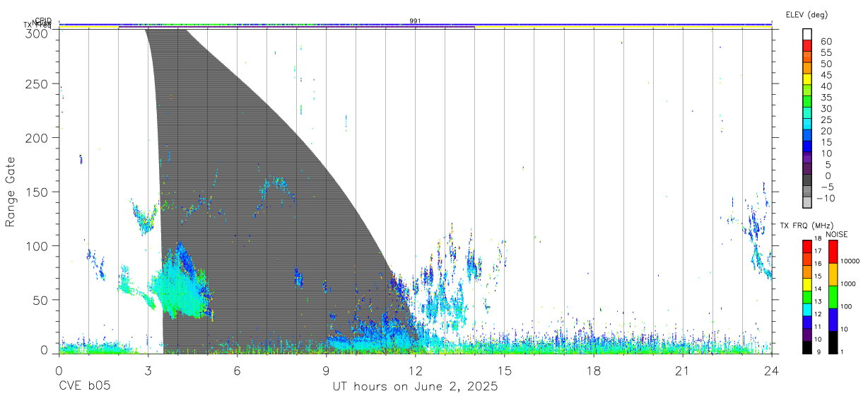Click the red swatch in TX FRQ colorbar
Image resolution: width=868 pixels, height=401 pixels.
(807, 246)
